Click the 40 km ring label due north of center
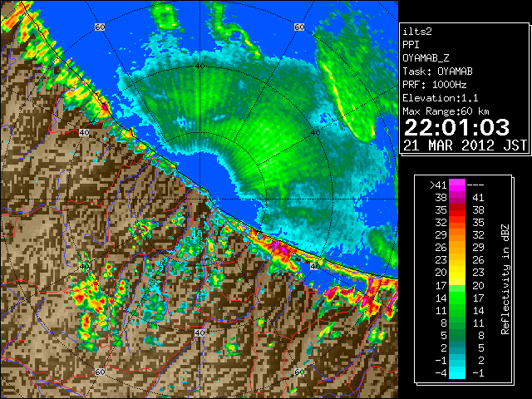The width and height of the screenshot is (532, 399). [x=199, y=66]
